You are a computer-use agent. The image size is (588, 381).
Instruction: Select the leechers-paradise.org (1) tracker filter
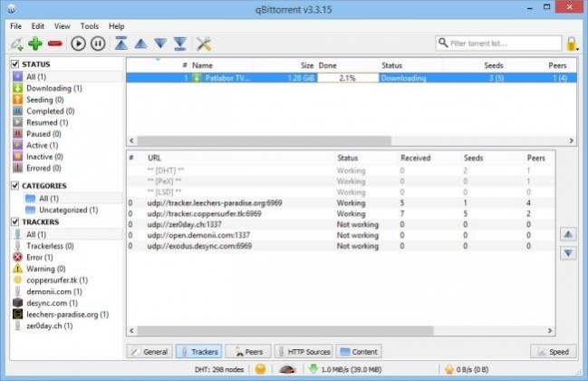tap(68, 315)
